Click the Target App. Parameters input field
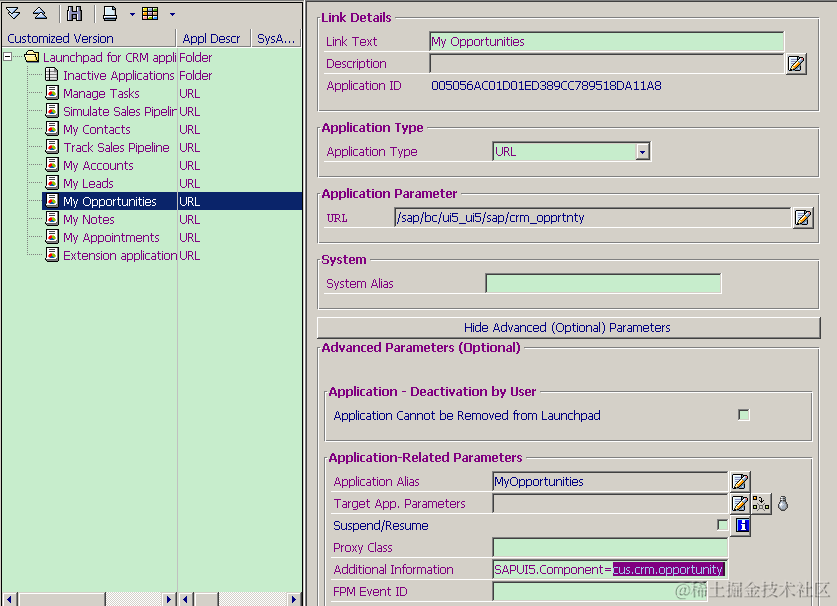Image resolution: width=837 pixels, height=606 pixels. click(610, 503)
